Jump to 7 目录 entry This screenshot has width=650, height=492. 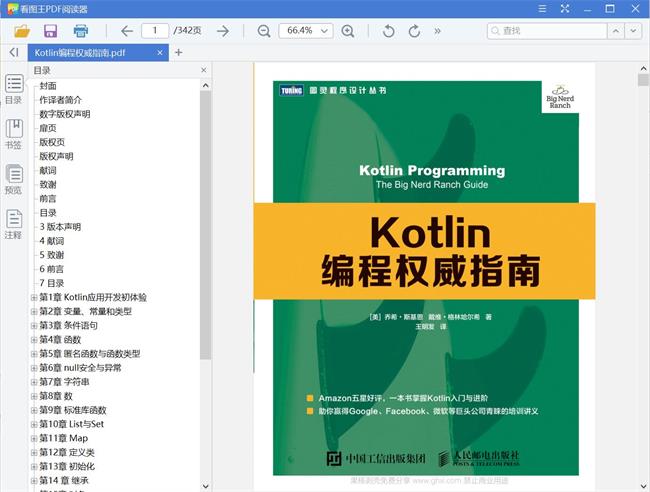point(52,283)
